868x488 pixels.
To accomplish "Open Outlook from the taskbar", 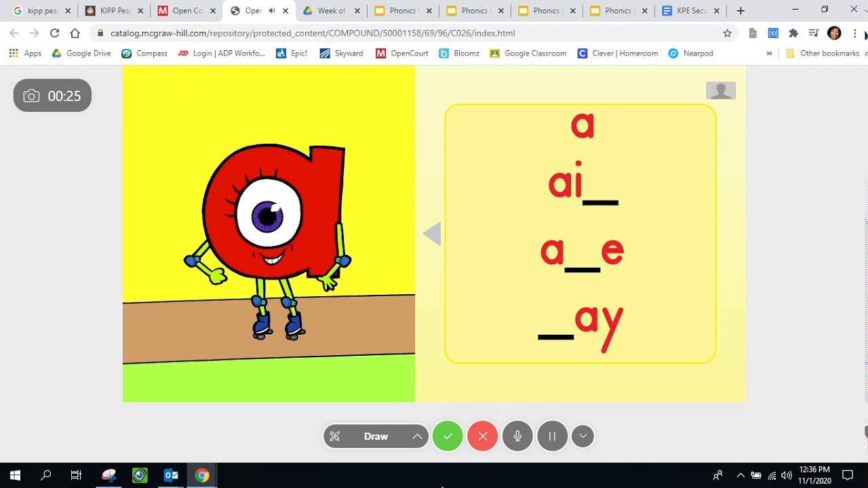I will (171, 475).
